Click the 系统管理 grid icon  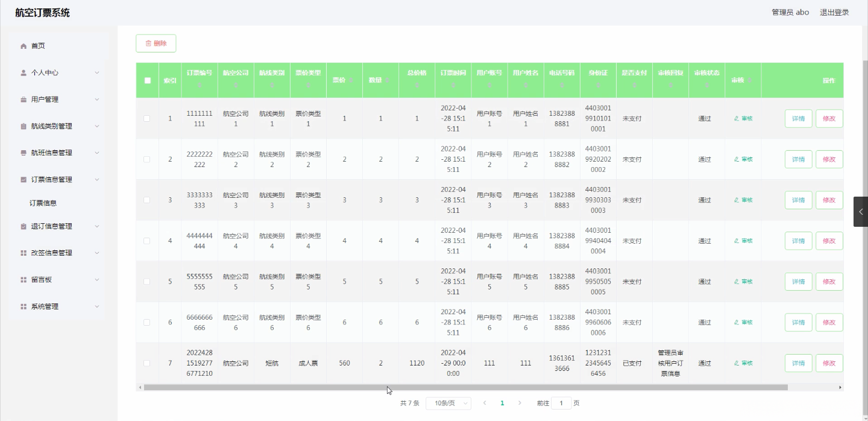tap(24, 306)
